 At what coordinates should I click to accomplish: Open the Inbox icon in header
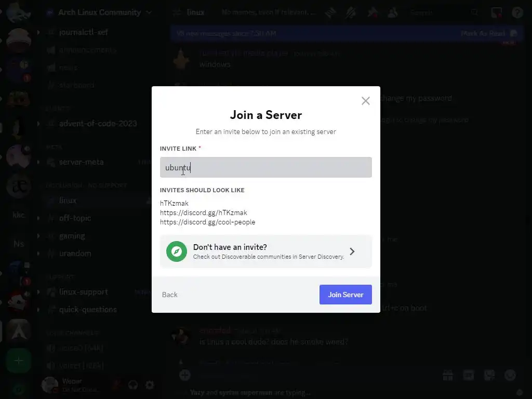[496, 13]
